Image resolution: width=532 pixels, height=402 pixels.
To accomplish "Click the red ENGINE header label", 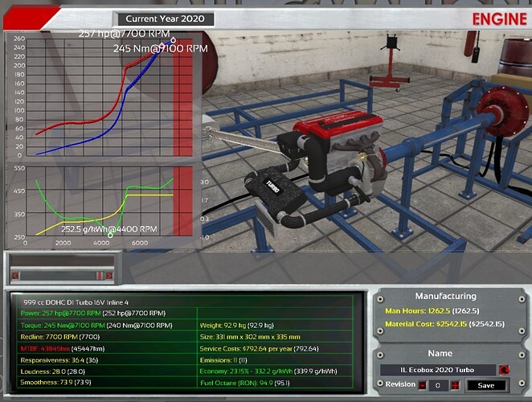I will pos(499,19).
